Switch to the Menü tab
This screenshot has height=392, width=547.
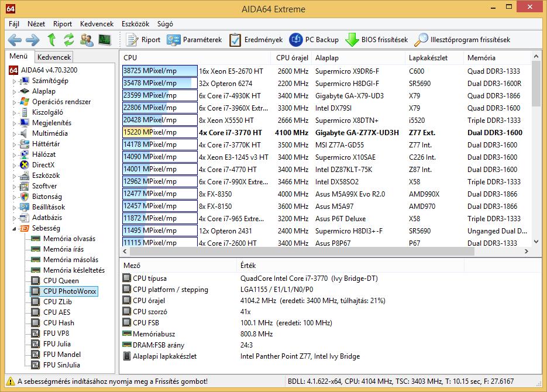(x=19, y=56)
